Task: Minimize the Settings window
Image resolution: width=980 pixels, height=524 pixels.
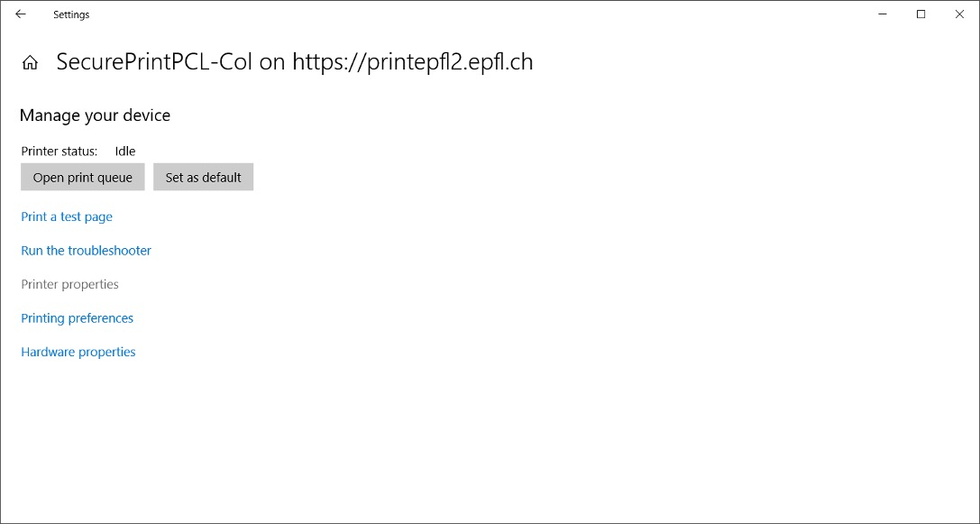Action: click(881, 14)
